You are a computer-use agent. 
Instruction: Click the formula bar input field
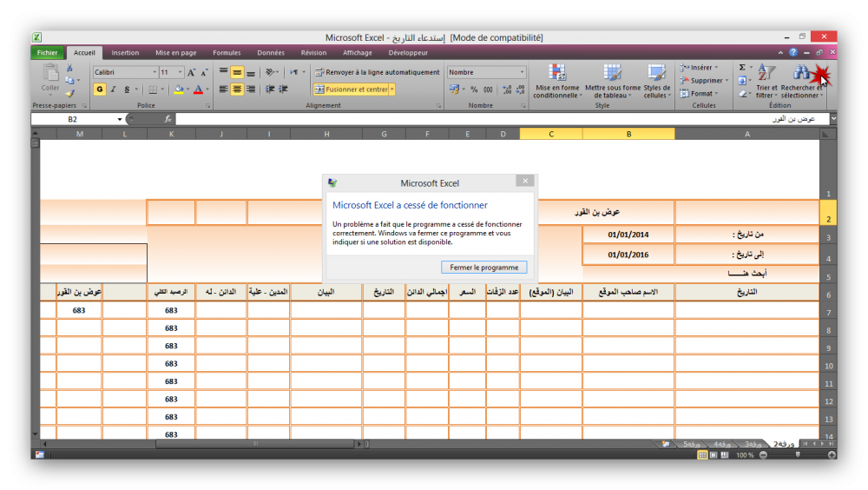503,119
